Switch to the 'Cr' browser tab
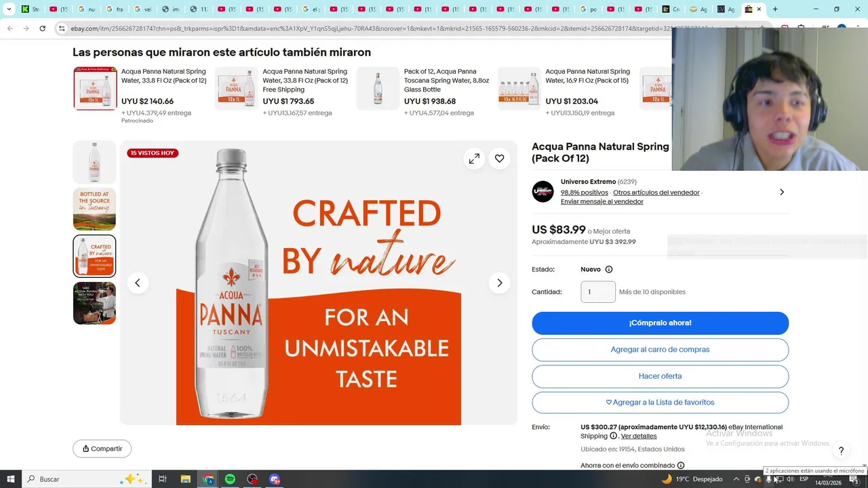This screenshot has width=868, height=488. point(671,9)
